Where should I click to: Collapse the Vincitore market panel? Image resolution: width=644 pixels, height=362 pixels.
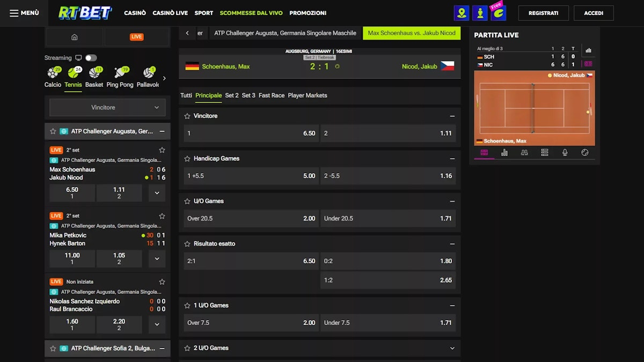pyautogui.click(x=452, y=116)
